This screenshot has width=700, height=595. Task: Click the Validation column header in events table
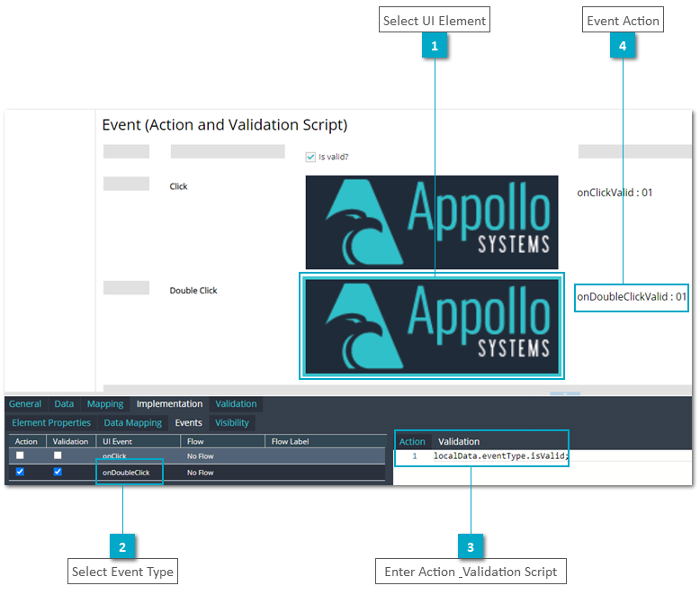point(70,441)
